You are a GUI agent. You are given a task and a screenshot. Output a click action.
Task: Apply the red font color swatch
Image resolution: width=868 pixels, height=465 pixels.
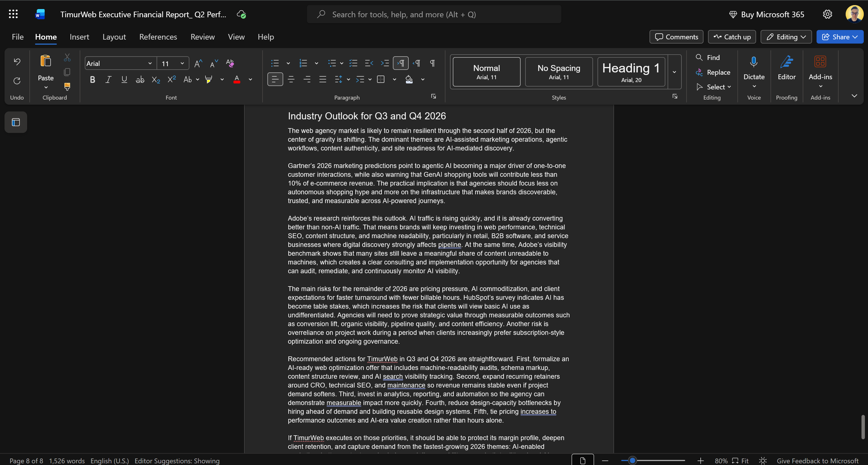click(x=237, y=79)
